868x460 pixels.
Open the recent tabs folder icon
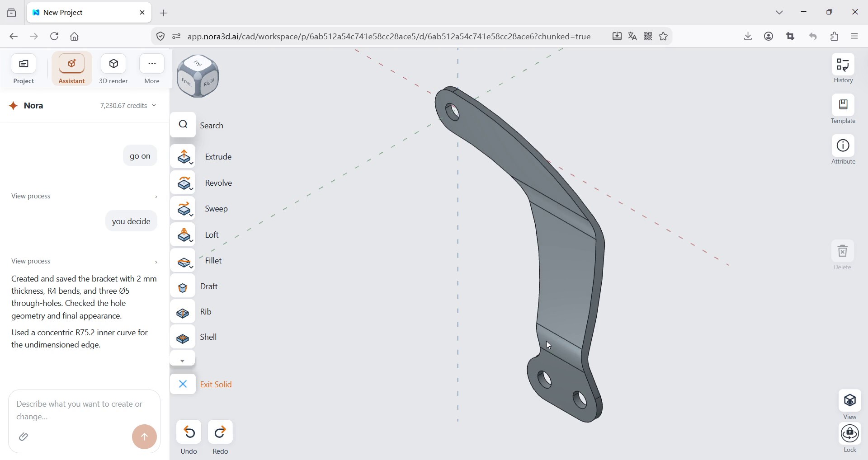12,13
